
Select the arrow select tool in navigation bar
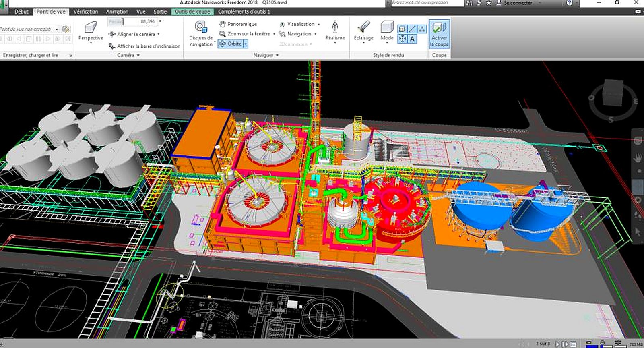(x=638, y=232)
